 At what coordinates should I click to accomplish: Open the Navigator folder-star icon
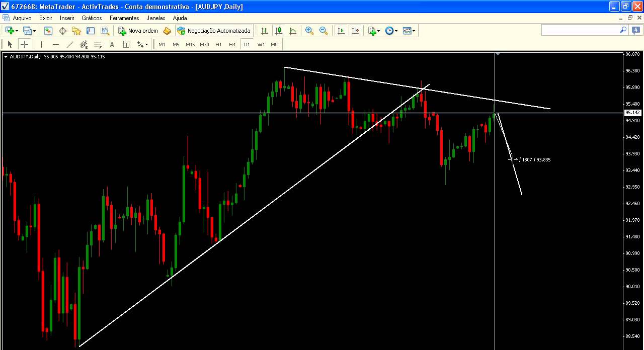[76, 31]
